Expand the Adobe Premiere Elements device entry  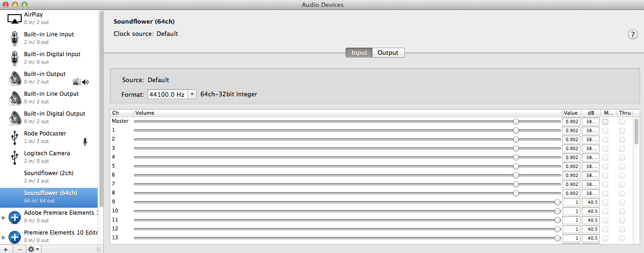[4, 217]
